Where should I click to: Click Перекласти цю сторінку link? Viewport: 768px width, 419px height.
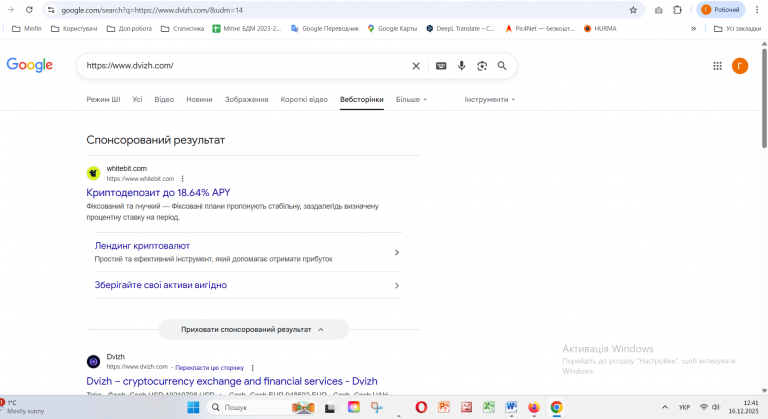point(210,368)
